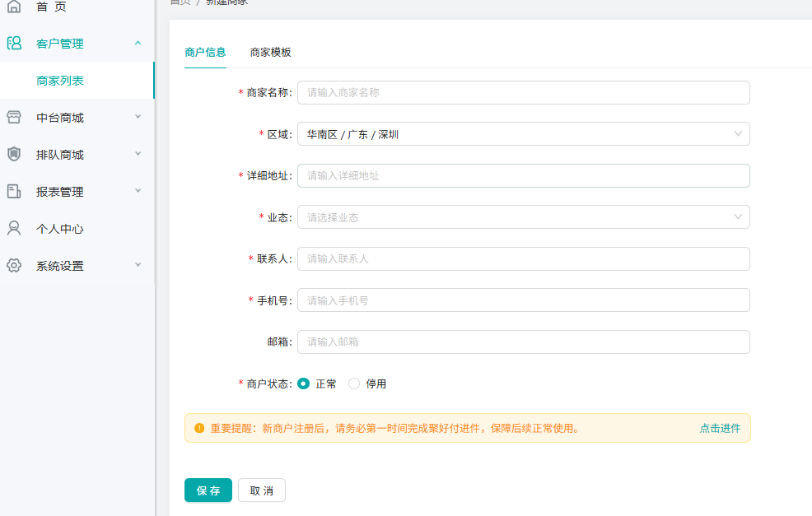Image resolution: width=812 pixels, height=516 pixels.
Task: Select the 正常 merchant status radio
Action: coord(304,384)
